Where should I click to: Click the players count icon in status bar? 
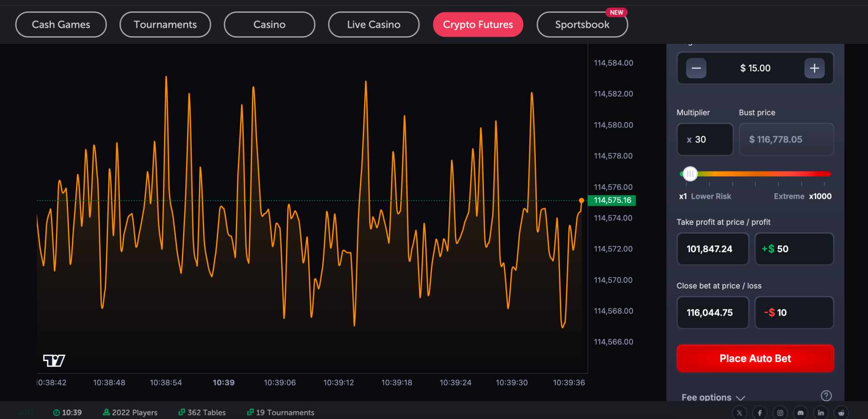pos(106,412)
